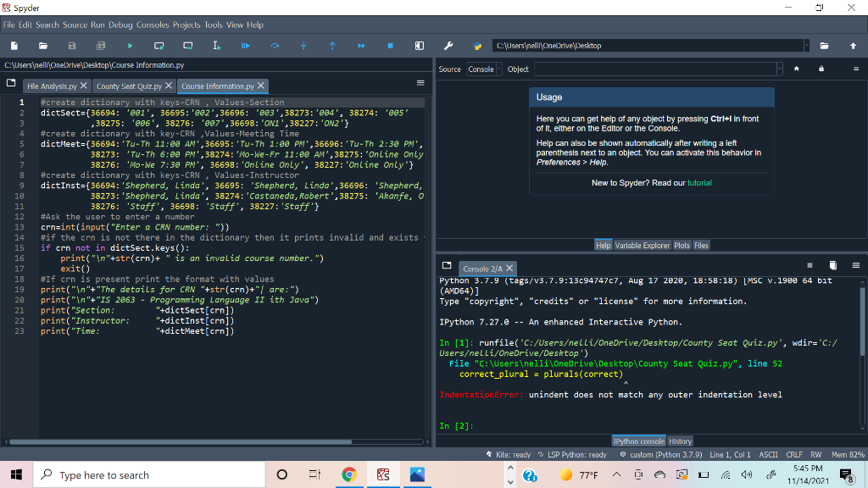
Task: Run the Course Information.py file
Action: [x=130, y=46]
